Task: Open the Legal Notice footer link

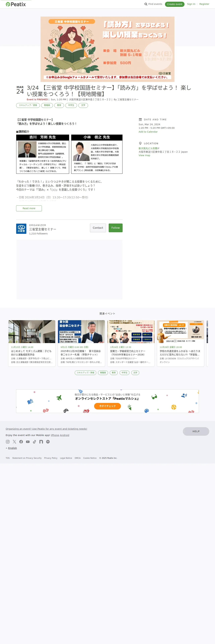Action: coord(66,458)
